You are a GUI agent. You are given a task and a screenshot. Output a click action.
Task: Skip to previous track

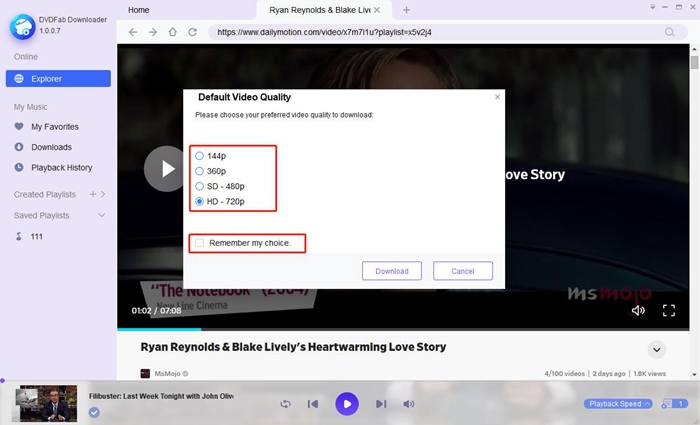[313, 404]
